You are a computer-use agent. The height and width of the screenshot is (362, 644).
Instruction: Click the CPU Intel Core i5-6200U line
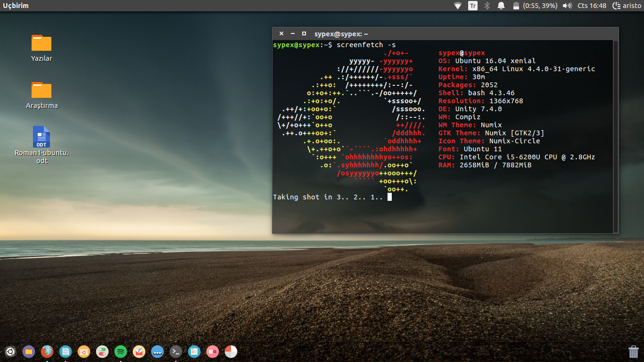point(517,157)
